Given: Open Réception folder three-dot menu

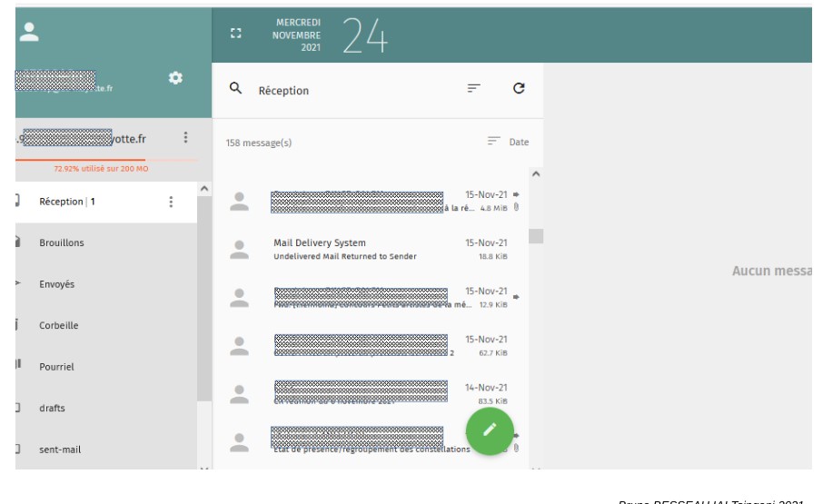Looking at the screenshot, I should (x=171, y=202).
